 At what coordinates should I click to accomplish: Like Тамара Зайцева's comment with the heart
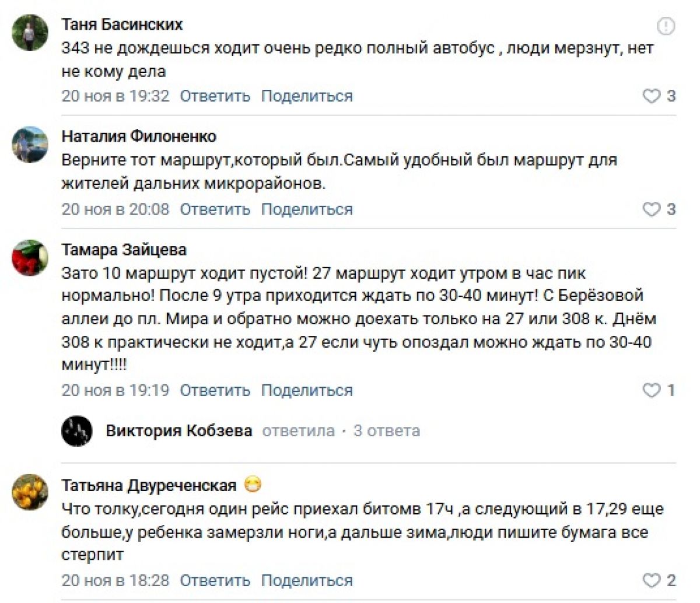point(651,391)
